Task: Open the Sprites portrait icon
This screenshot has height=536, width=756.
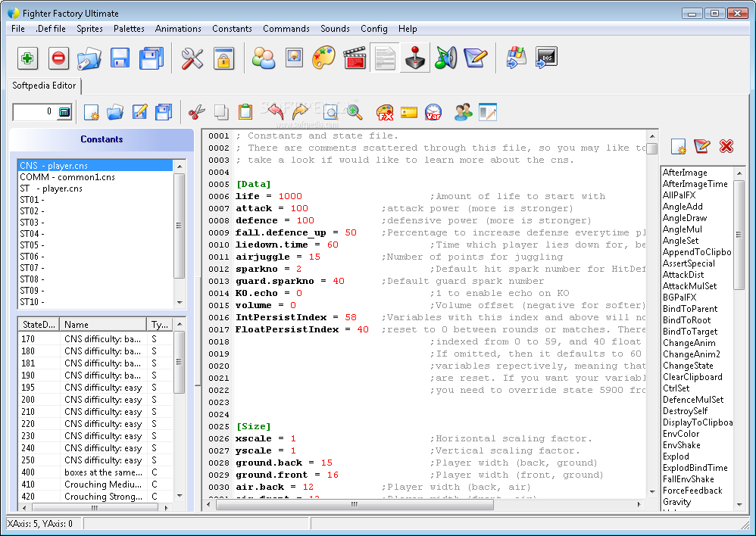Action: coord(294,58)
